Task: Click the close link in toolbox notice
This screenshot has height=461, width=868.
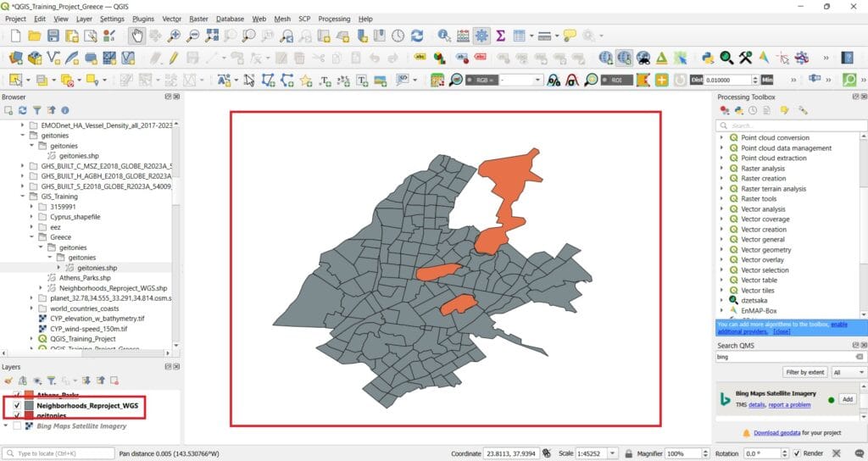Action: 782,331
